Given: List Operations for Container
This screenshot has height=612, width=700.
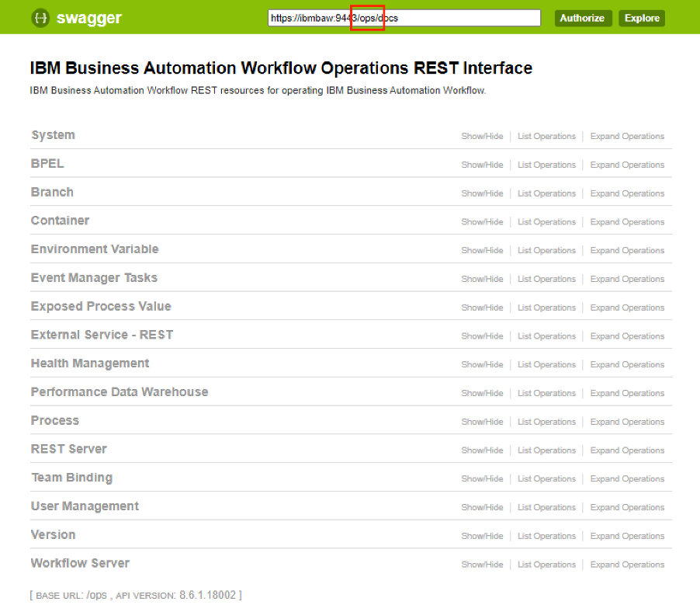Looking at the screenshot, I should pos(547,222).
